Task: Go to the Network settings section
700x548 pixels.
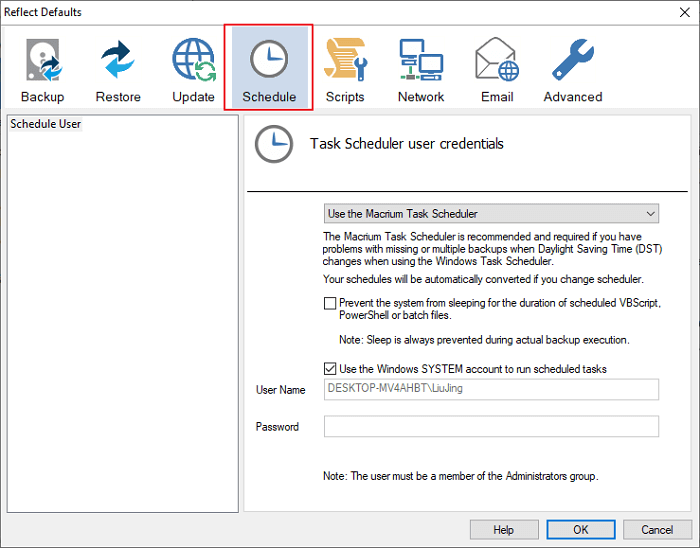Action: click(421, 69)
